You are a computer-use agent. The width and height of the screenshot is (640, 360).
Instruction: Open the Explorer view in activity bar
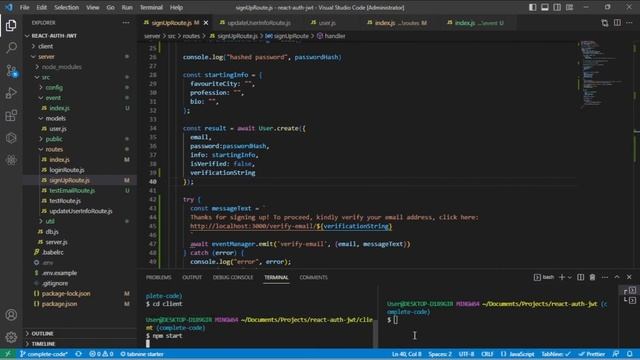pyautogui.click(x=11, y=25)
